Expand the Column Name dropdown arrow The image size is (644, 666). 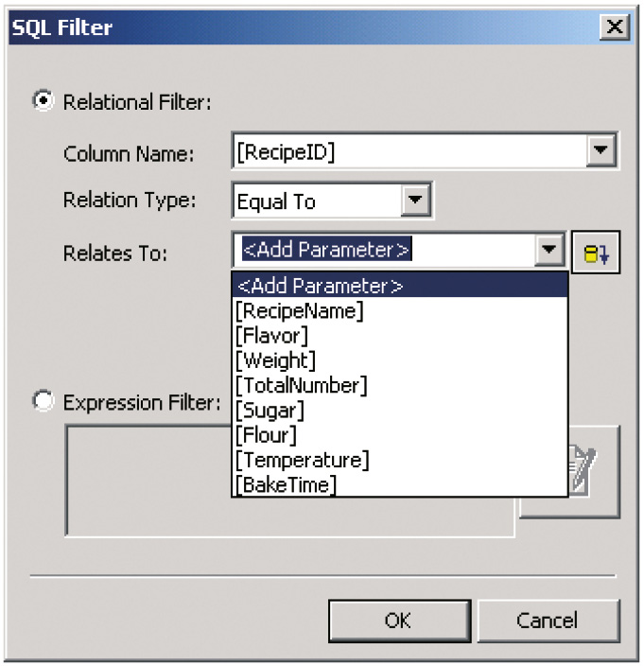click(600, 150)
